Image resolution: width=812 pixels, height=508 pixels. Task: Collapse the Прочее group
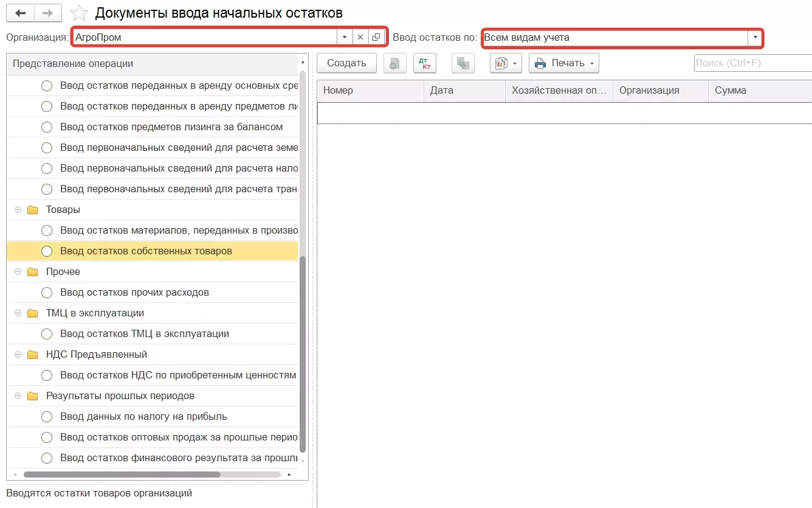[18, 272]
